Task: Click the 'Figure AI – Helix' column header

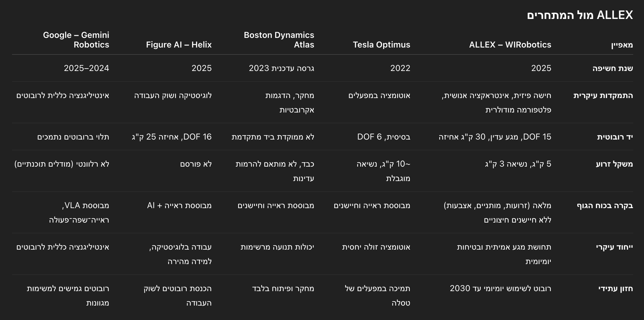Action: (x=179, y=45)
